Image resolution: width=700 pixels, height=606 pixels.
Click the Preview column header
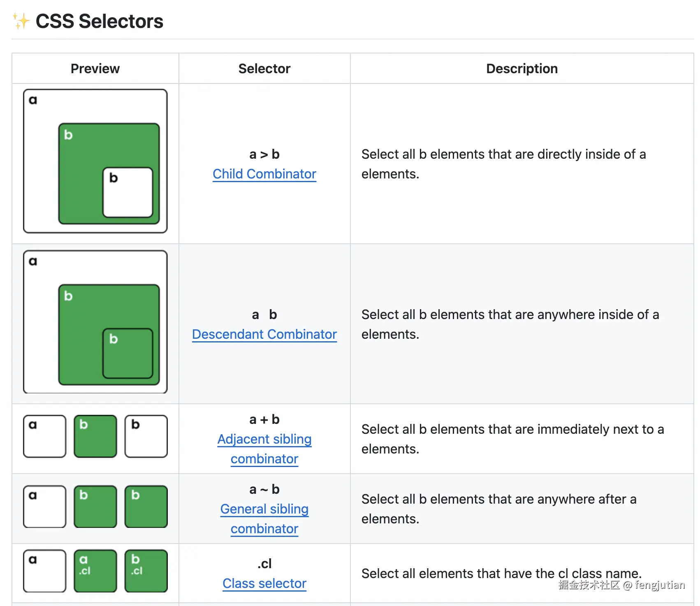tap(95, 69)
